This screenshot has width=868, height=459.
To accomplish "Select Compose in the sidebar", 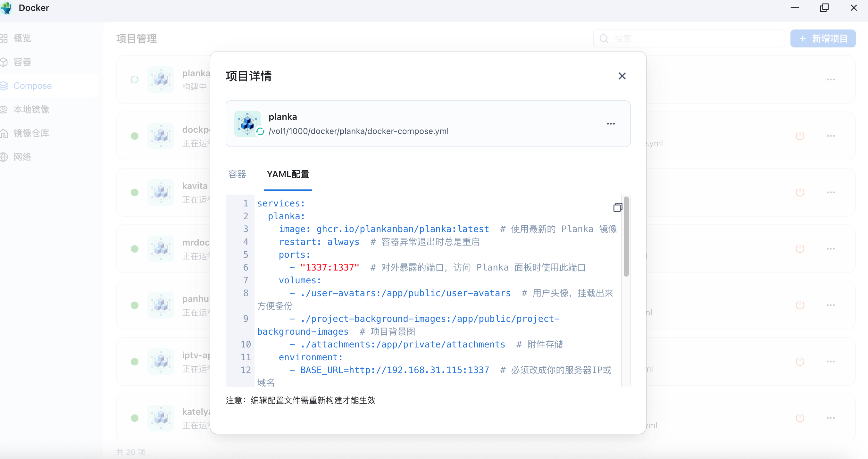I will click(32, 86).
